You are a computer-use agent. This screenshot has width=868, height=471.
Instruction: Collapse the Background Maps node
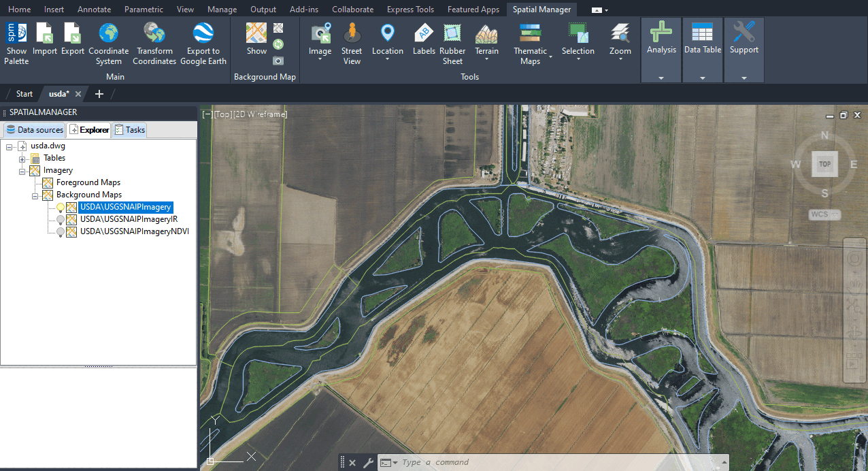tap(35, 195)
